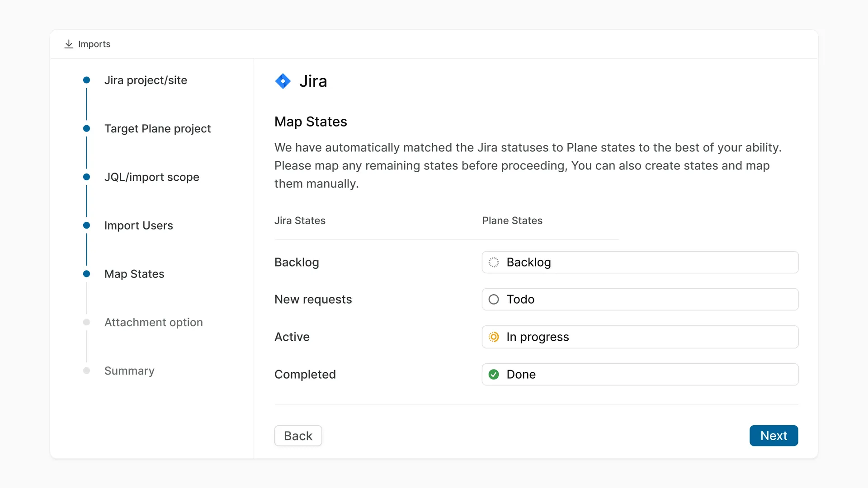
Task: Click the step dot beside JQL/import scope
Action: (86, 177)
